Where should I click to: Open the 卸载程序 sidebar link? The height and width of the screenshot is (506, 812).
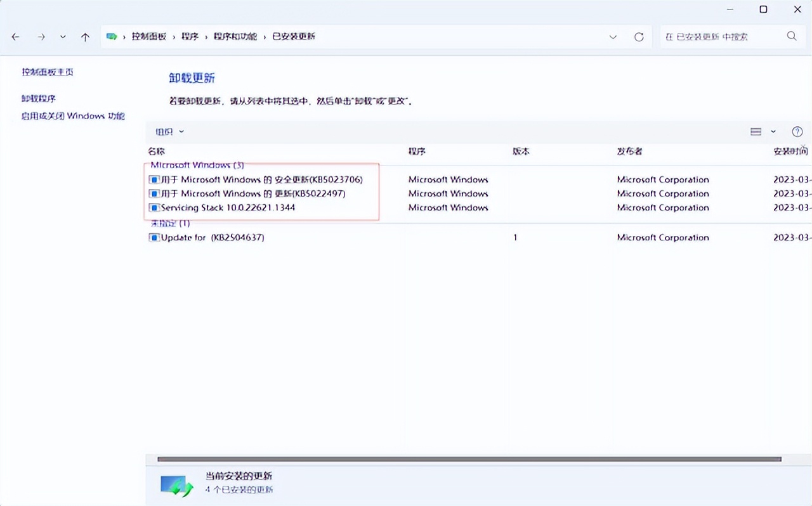tap(38, 98)
